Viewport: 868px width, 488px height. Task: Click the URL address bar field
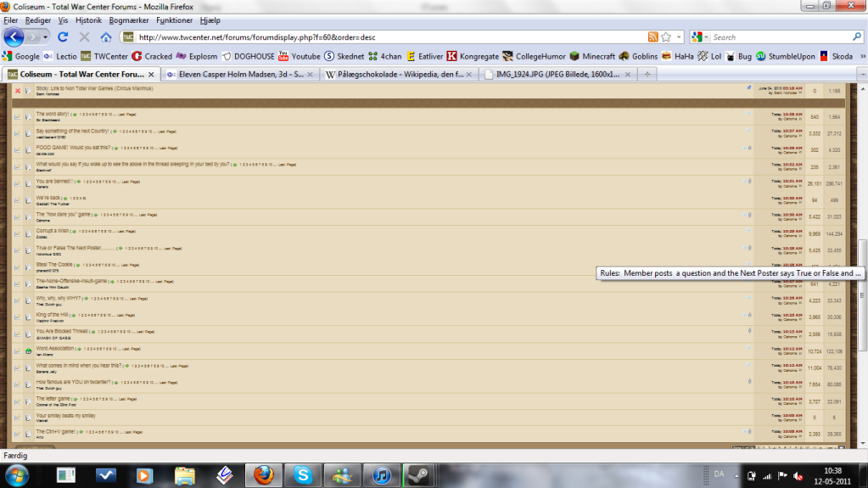(x=382, y=37)
